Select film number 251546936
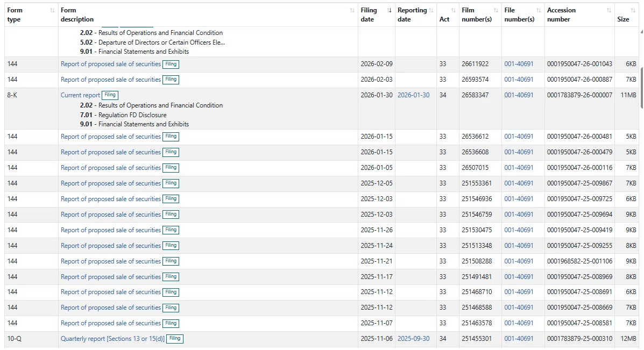 pos(477,199)
